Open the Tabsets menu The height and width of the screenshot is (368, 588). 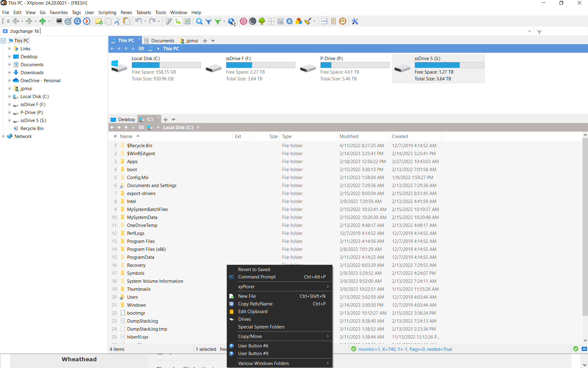[x=143, y=13]
